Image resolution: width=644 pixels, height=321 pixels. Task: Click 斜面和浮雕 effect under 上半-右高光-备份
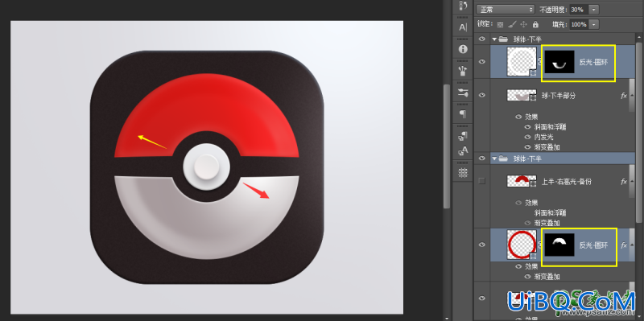click(550, 212)
